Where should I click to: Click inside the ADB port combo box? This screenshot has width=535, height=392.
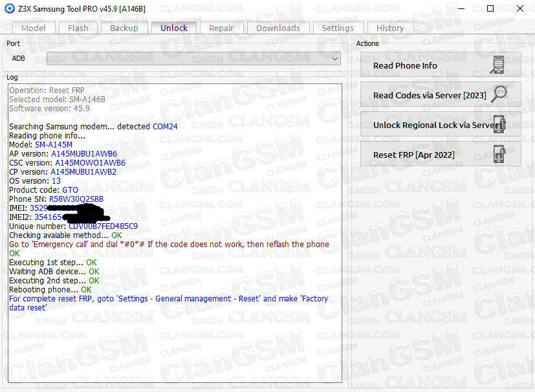[x=193, y=59]
